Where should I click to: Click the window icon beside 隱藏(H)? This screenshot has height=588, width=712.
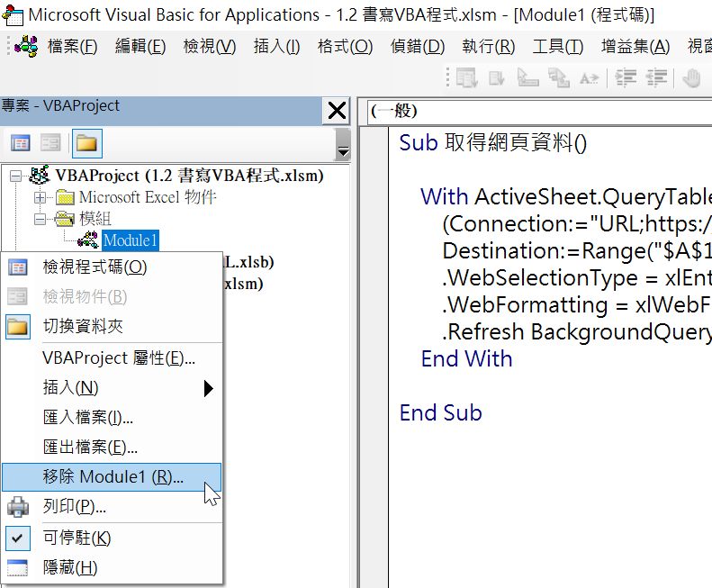pos(18,568)
